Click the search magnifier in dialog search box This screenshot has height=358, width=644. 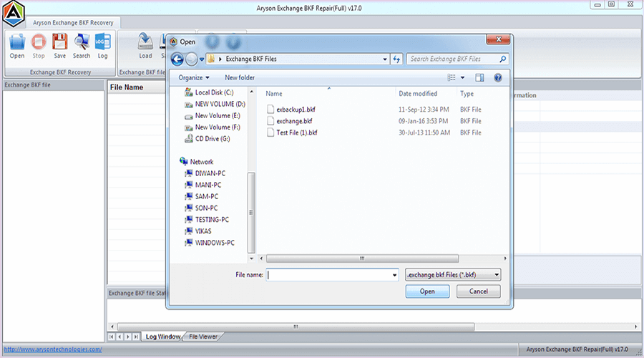(503, 59)
